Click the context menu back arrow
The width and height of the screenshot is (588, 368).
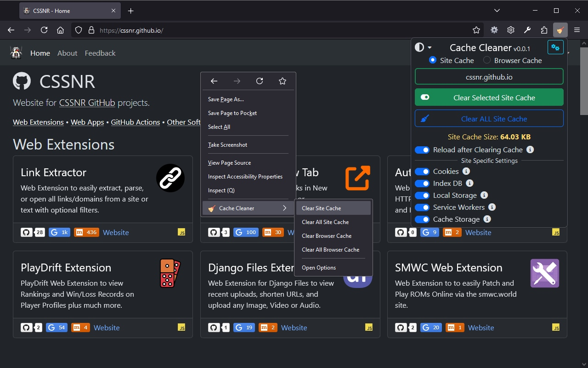click(214, 81)
